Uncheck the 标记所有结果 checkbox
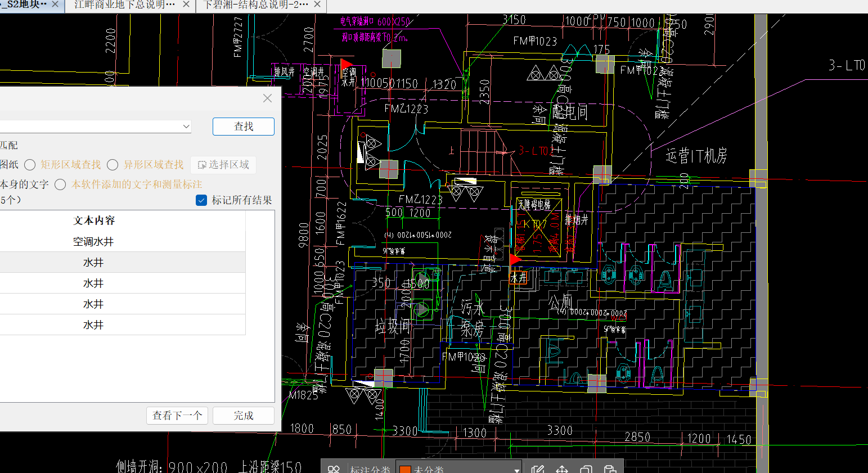Viewport: 868px width, 473px height. tap(201, 200)
